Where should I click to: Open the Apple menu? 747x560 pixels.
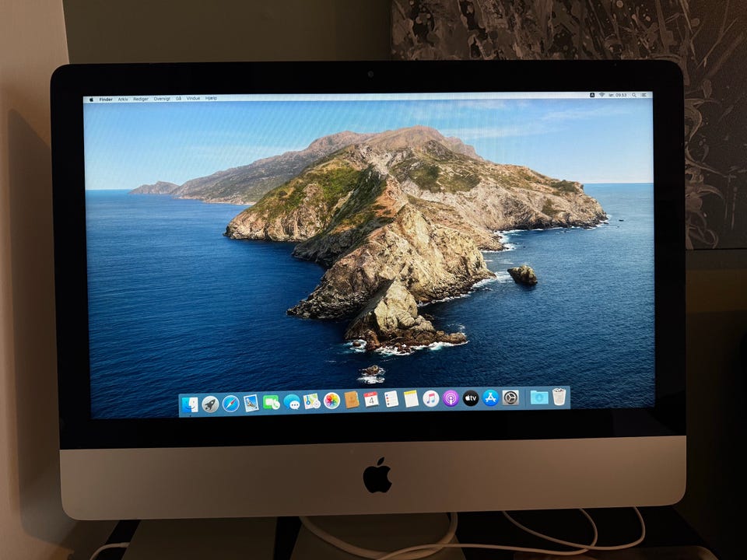point(92,100)
